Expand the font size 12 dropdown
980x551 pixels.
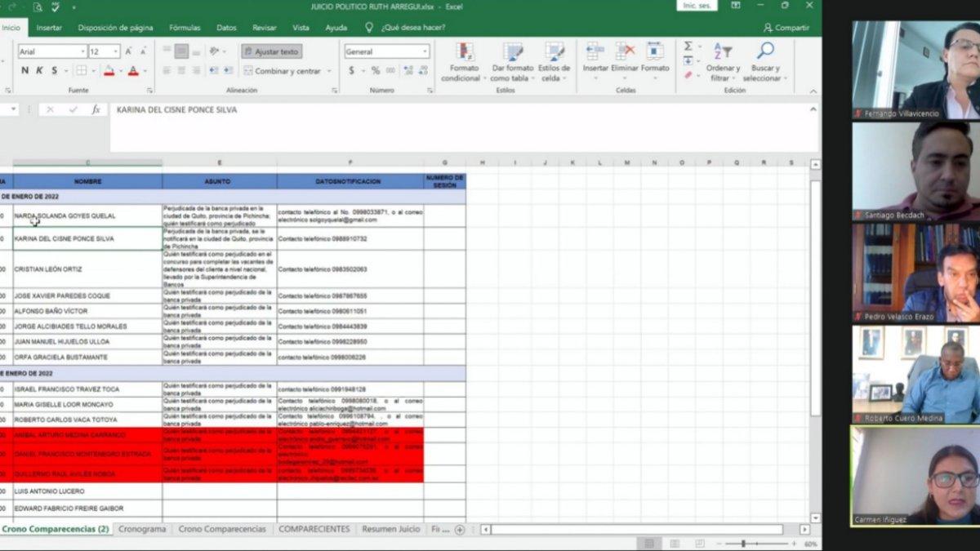point(115,52)
